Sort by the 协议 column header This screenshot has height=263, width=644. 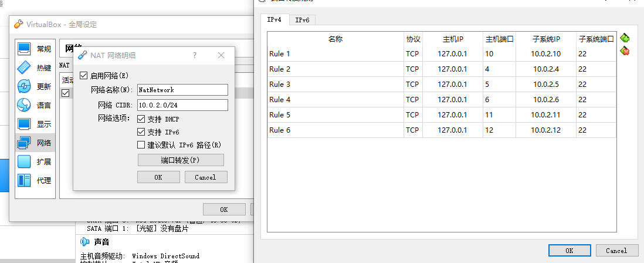pos(413,39)
